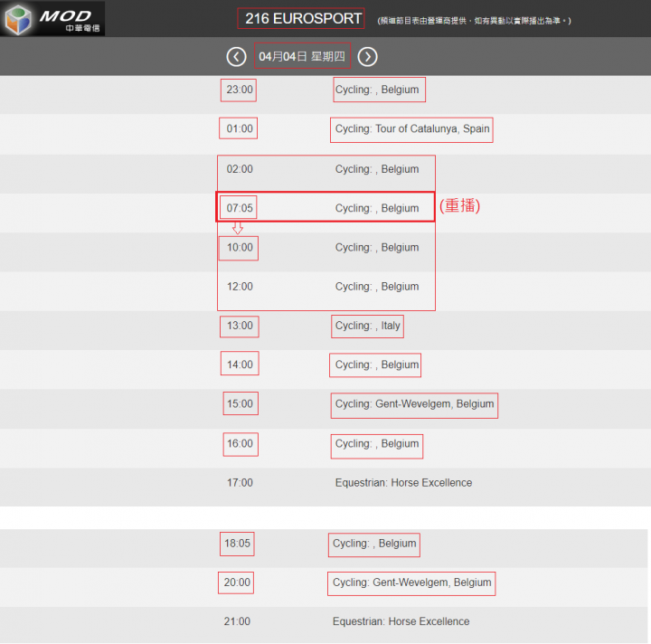This screenshot has width=651, height=644.
Task: Select the 16:00 time entry
Action: click(240, 443)
